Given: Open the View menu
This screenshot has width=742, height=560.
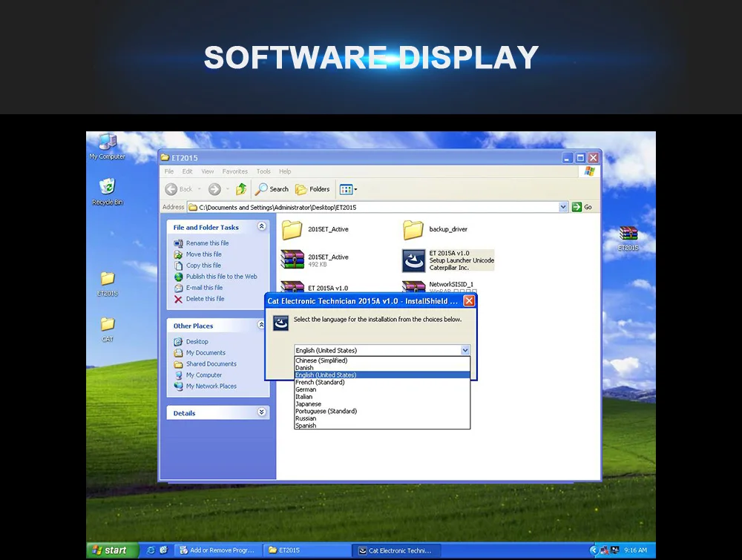Looking at the screenshot, I should point(207,171).
